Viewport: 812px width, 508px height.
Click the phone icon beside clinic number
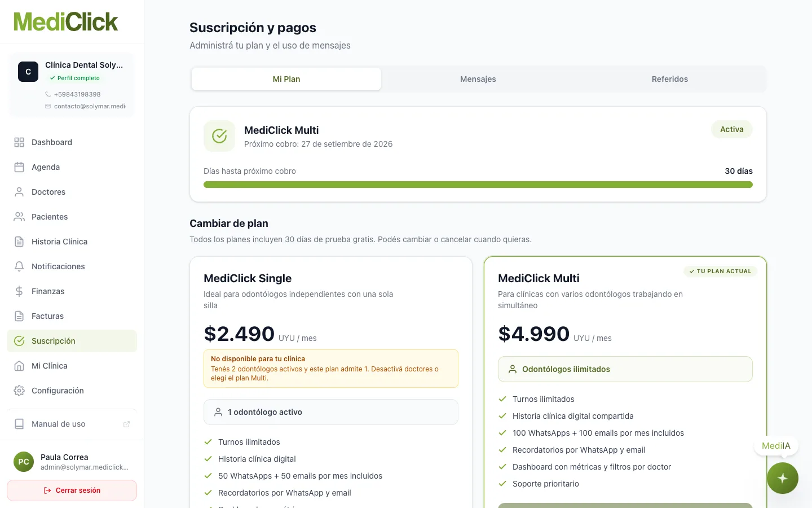(x=48, y=94)
